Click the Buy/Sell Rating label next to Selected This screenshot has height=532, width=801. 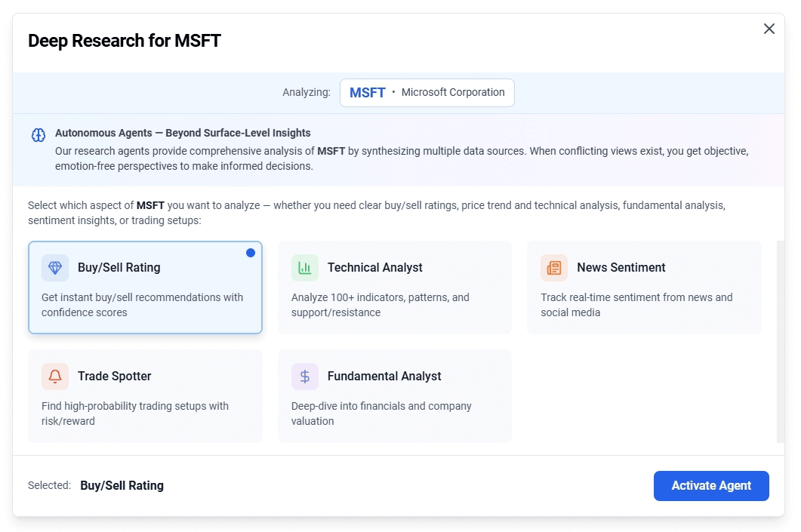(x=122, y=486)
